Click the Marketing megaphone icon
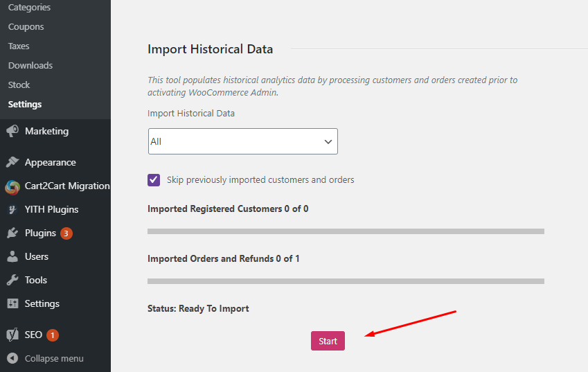The image size is (588, 372). [12, 131]
